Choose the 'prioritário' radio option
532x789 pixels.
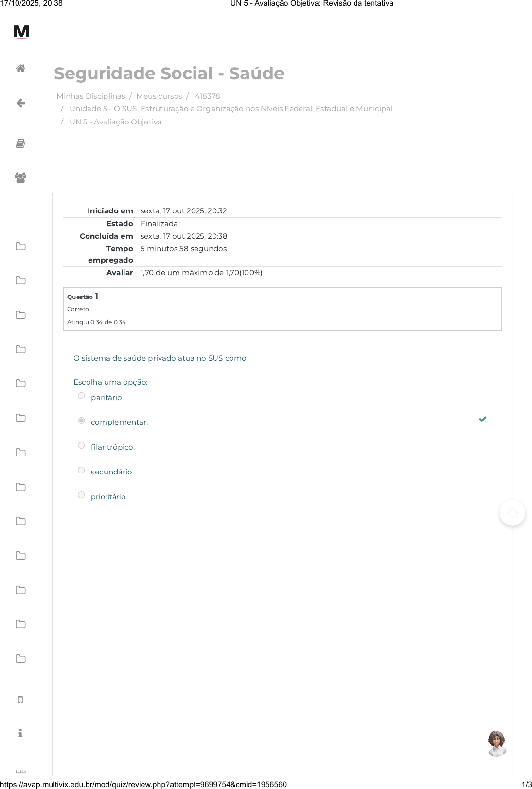click(81, 495)
